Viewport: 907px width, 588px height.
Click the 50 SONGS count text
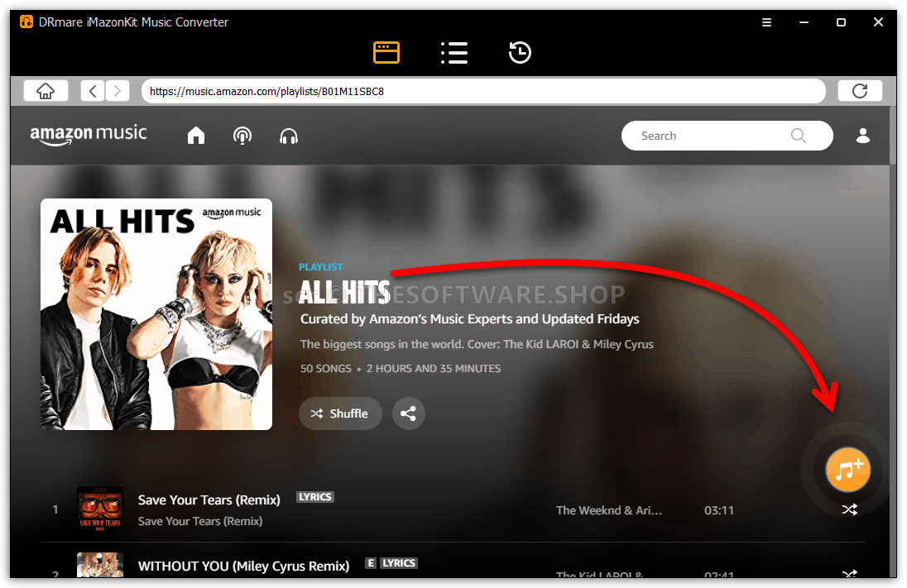(x=326, y=369)
